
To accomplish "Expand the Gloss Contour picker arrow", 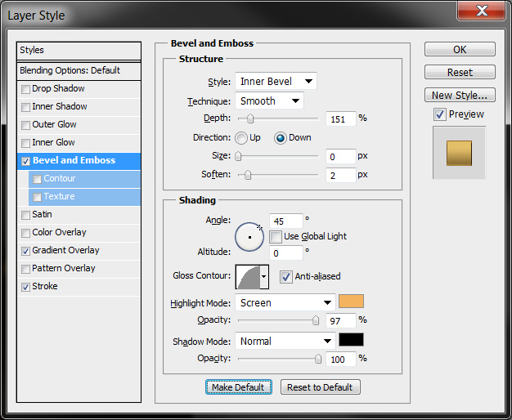I will pyautogui.click(x=264, y=278).
